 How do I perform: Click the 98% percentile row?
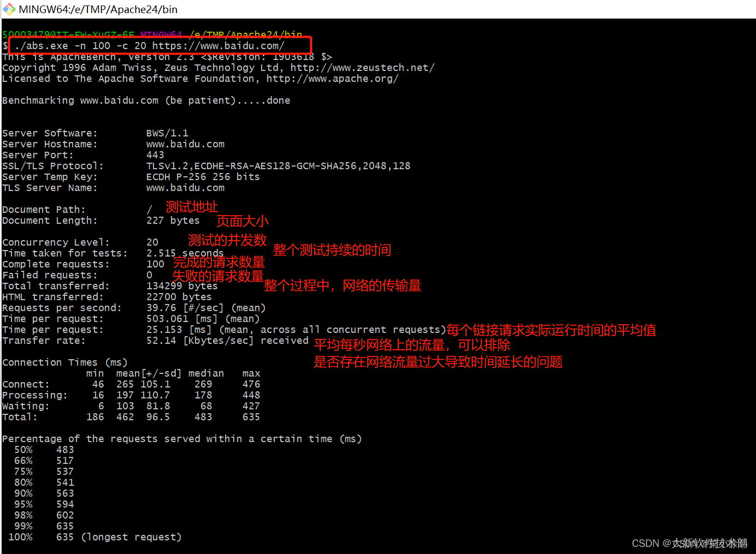[x=44, y=515]
